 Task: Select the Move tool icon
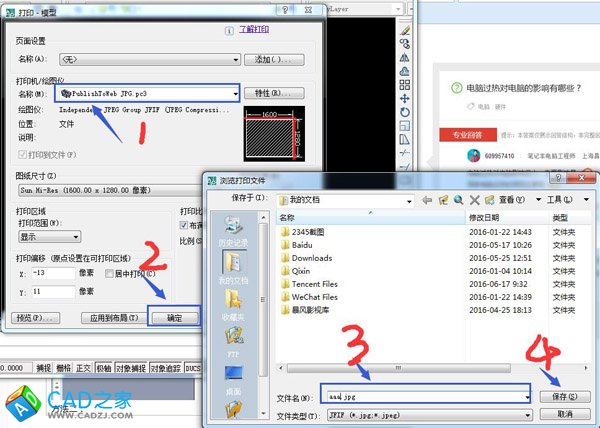point(405,99)
